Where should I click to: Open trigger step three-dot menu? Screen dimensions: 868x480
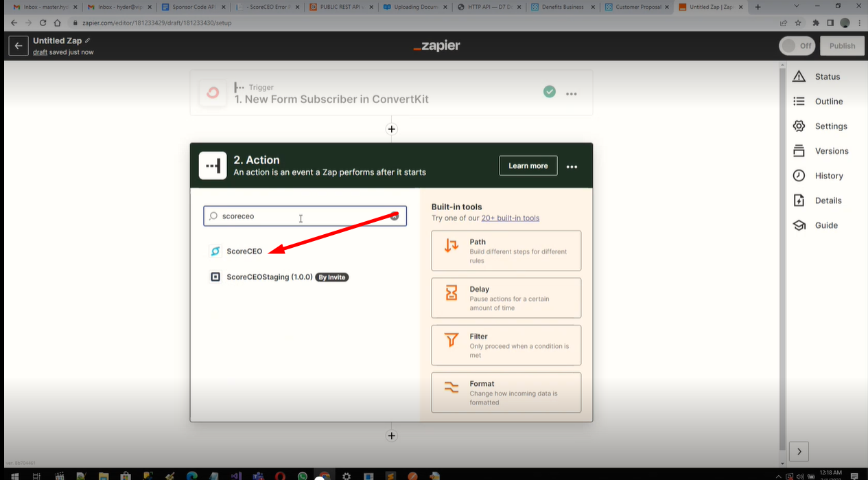572,93
